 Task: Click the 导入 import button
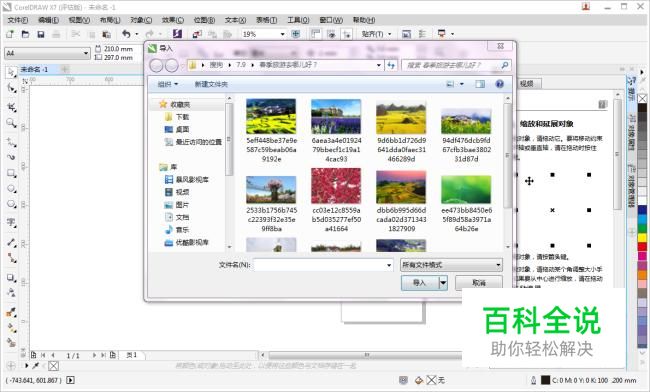420,283
